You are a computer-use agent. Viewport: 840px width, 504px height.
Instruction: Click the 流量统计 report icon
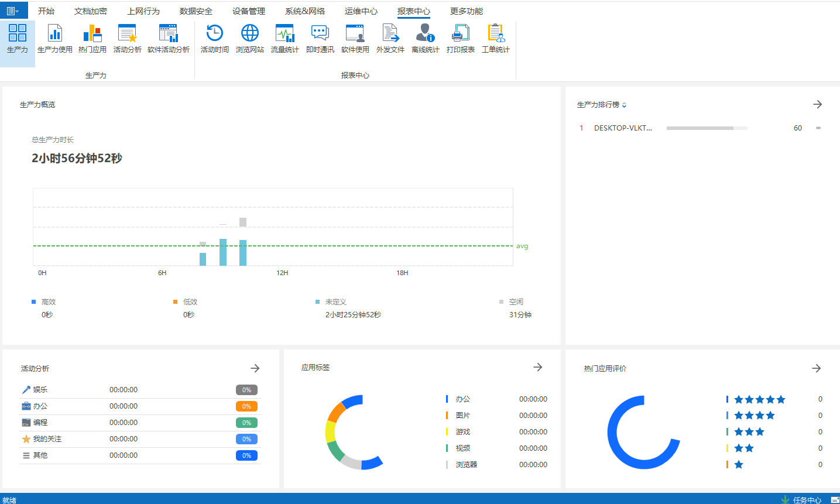[x=285, y=39]
